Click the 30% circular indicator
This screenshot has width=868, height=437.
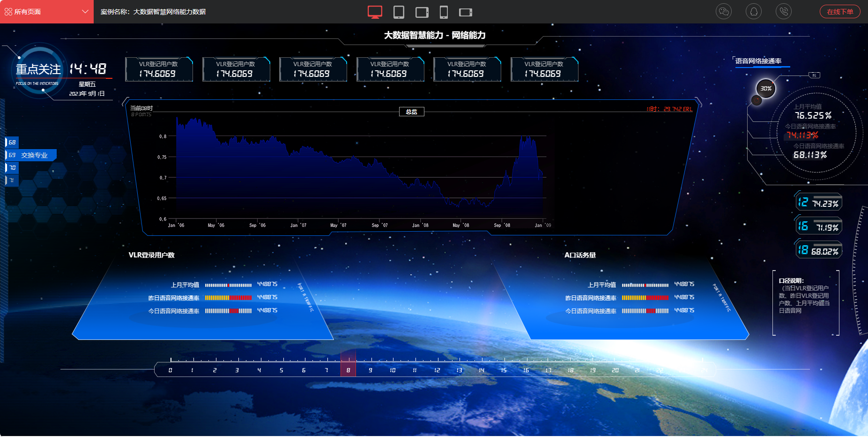[x=766, y=88]
